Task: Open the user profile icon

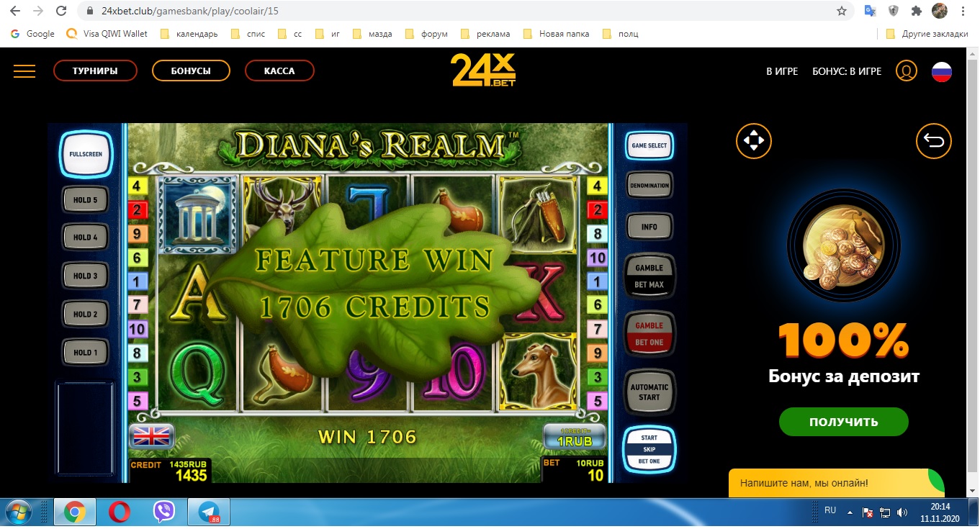Action: click(x=906, y=71)
